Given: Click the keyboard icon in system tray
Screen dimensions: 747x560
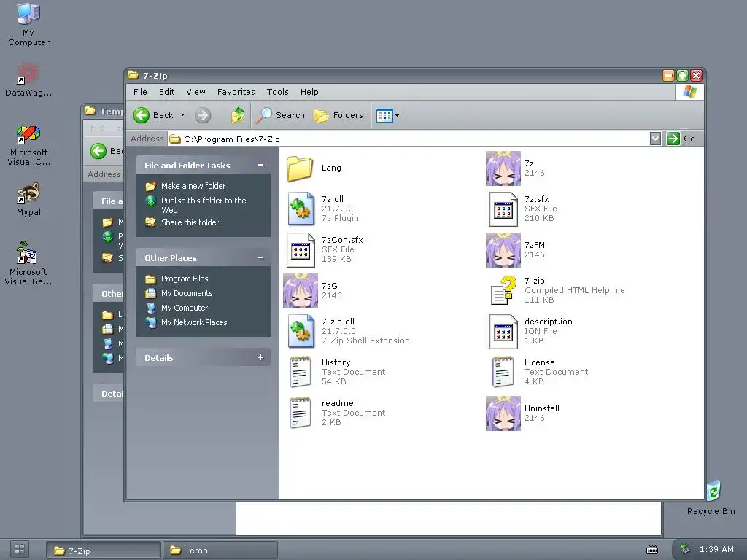Looking at the screenshot, I should click(652, 550).
